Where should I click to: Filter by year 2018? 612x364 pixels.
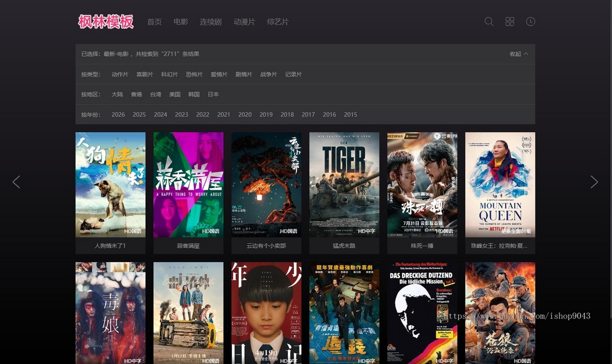point(287,115)
